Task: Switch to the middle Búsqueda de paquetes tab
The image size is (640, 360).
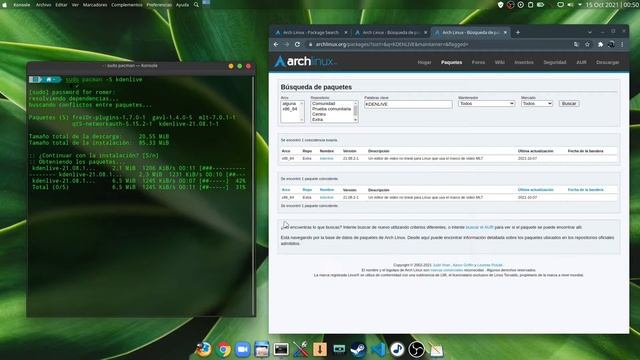Action: 390,32
